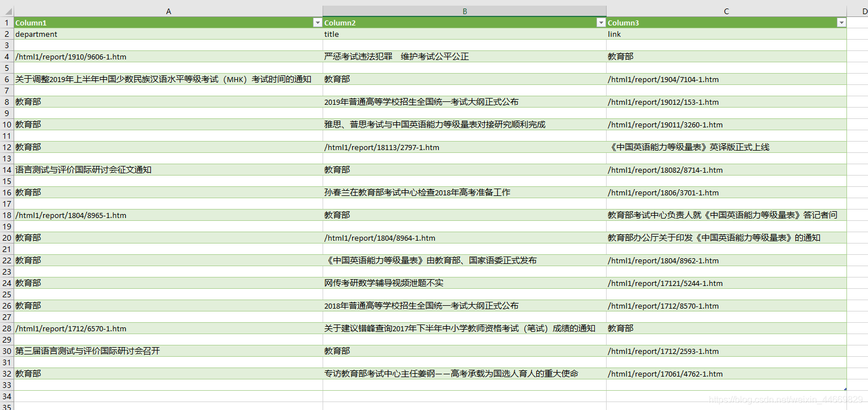Select column C header
Viewport: 868px width, 410px height.
coord(726,11)
